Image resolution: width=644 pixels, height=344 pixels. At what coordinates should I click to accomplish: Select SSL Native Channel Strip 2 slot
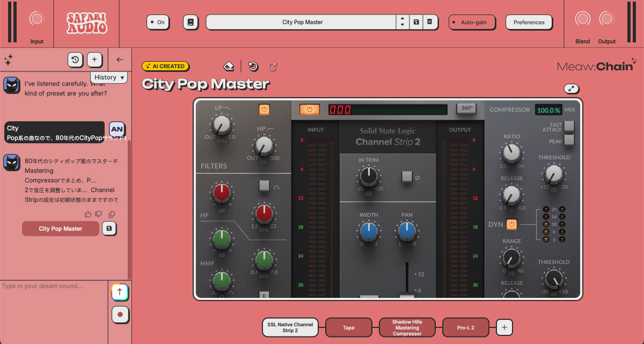(x=290, y=327)
